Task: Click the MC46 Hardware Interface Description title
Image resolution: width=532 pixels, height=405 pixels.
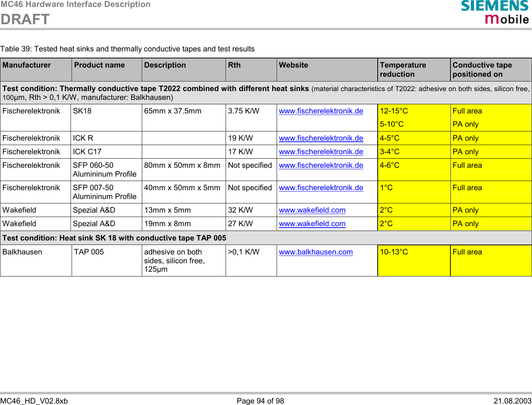Action: [75, 4]
